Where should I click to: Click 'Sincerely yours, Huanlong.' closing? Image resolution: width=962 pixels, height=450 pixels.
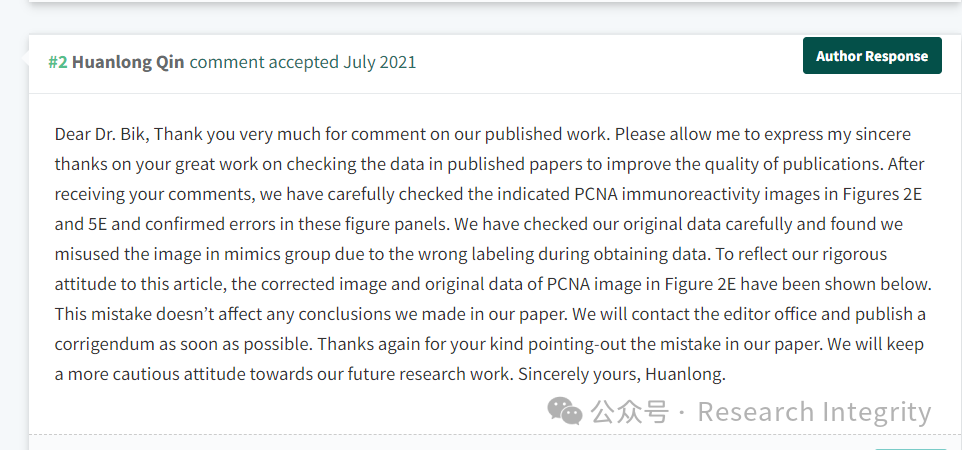tap(622, 374)
